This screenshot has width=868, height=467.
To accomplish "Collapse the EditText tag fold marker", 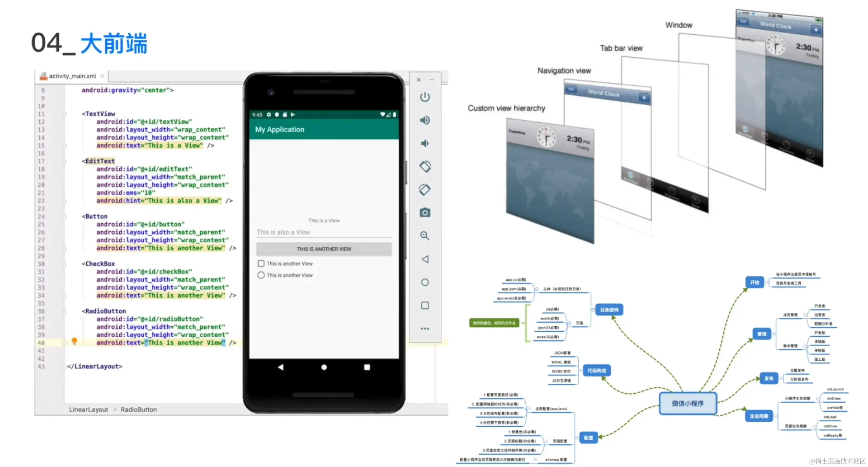I will [x=64, y=162].
